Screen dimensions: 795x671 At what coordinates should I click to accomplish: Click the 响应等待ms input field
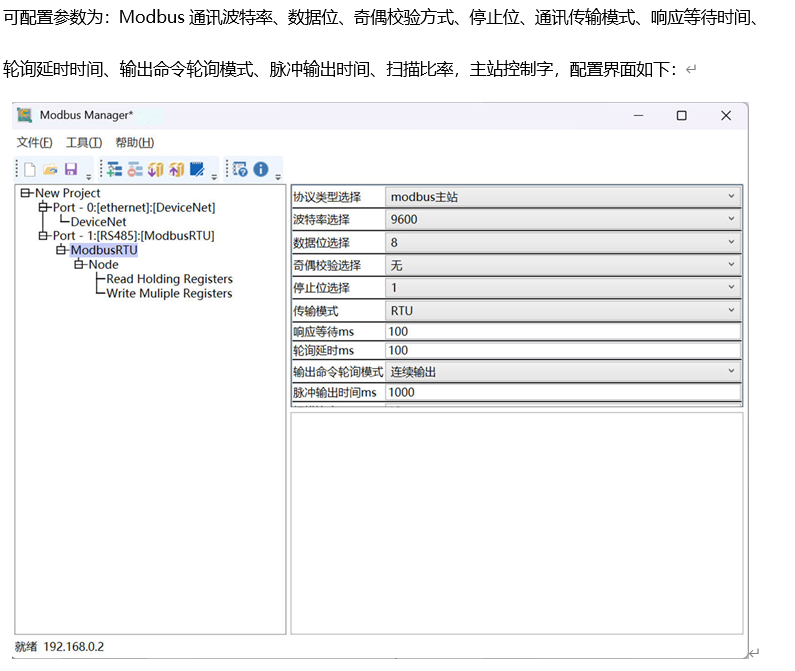click(x=563, y=332)
